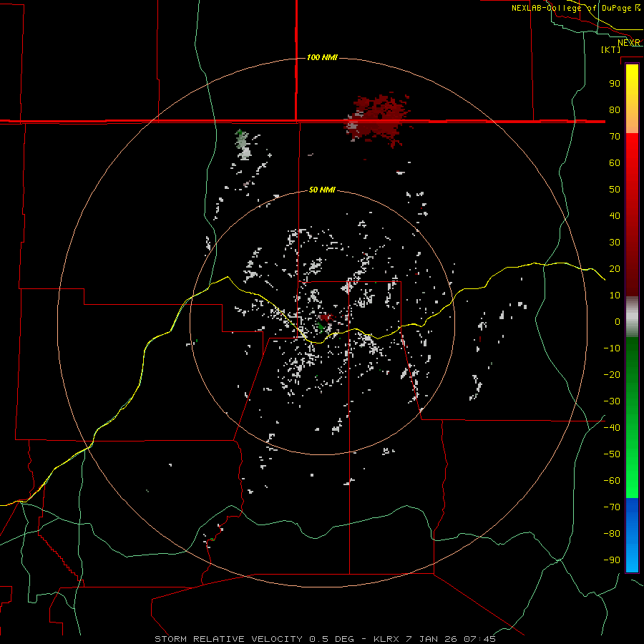Click the 40 value on the velocity scale
644x644 pixels.
tap(615, 215)
